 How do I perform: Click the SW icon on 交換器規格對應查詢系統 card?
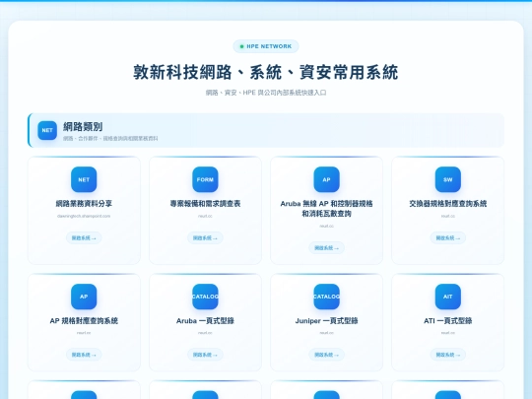click(x=448, y=179)
